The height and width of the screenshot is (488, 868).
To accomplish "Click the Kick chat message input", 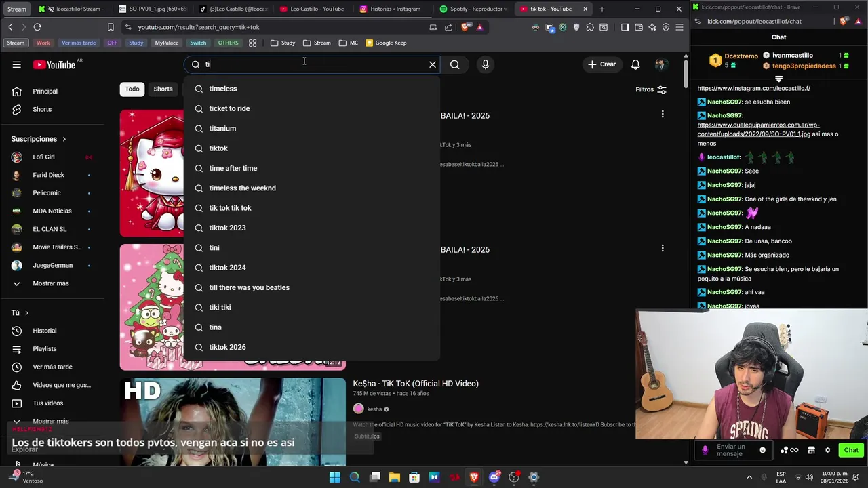I will pos(732,450).
